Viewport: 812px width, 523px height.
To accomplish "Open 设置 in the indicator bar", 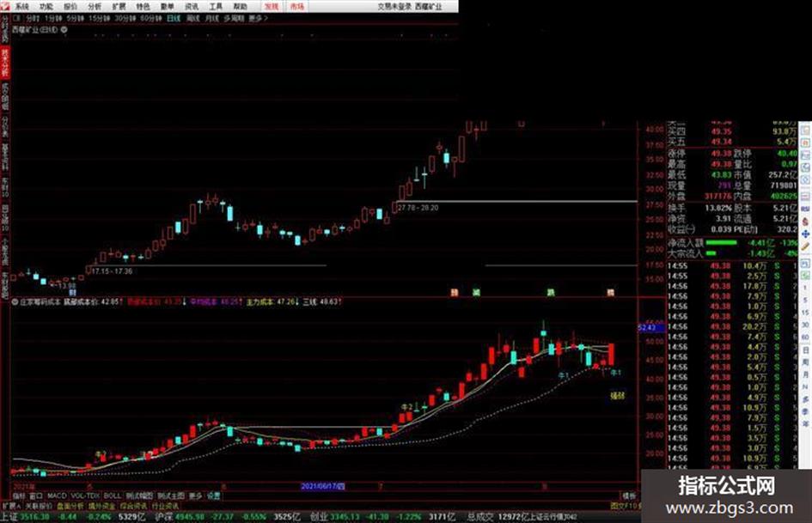I will 214,496.
